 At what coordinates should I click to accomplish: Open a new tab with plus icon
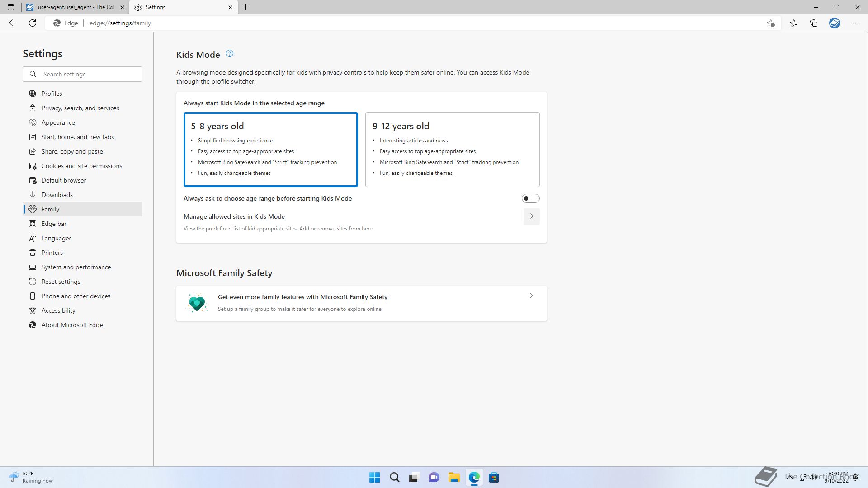pyautogui.click(x=246, y=7)
